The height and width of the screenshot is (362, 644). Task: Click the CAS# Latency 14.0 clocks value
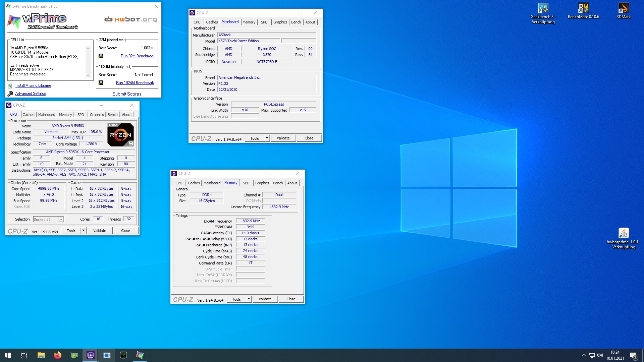[250, 233]
